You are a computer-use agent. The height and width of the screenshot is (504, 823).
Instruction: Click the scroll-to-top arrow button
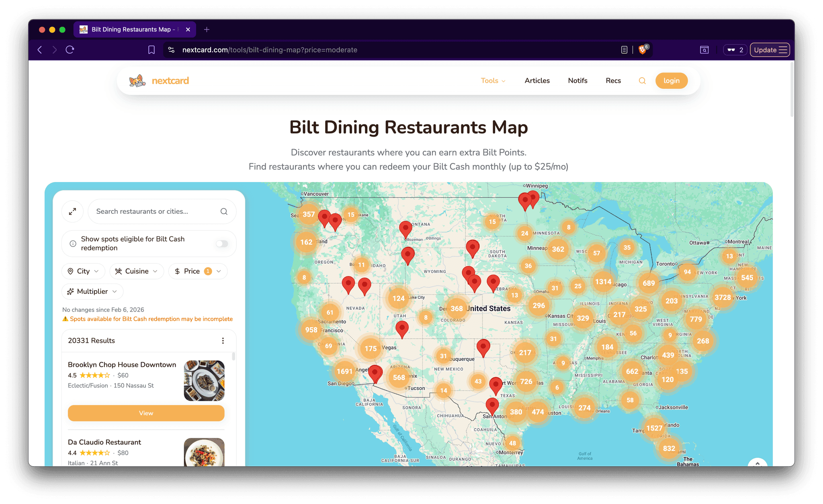[757, 463]
